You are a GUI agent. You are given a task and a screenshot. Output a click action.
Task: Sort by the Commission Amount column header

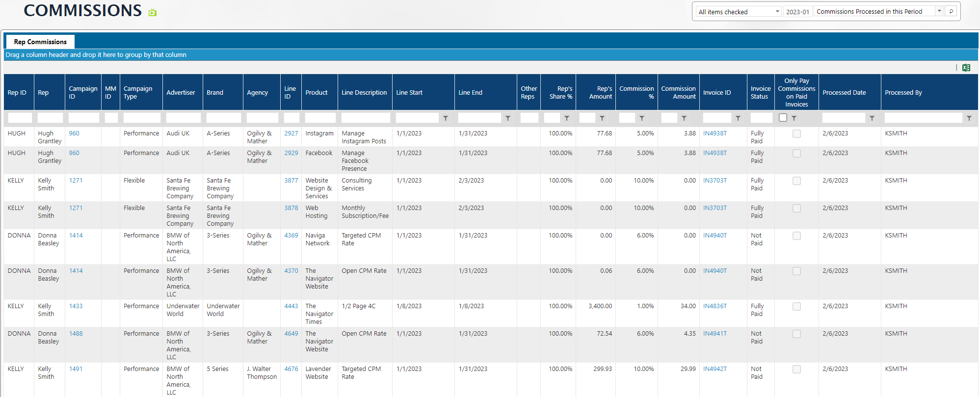click(x=678, y=92)
